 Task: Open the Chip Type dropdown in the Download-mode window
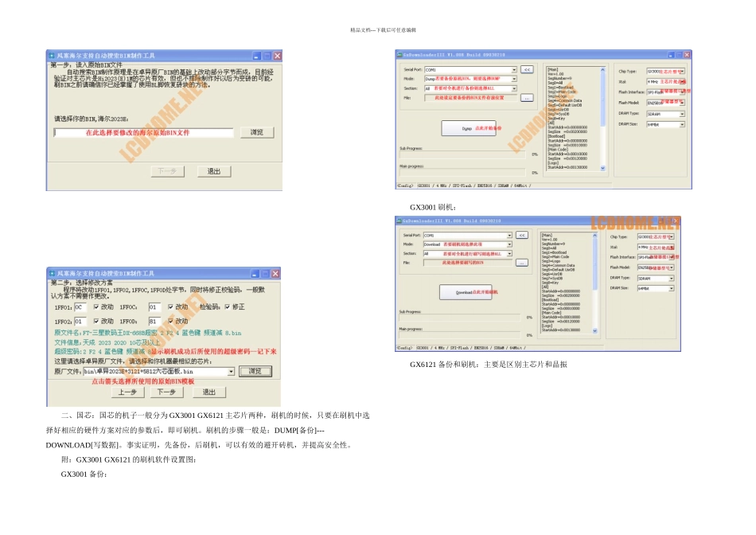pos(672,237)
